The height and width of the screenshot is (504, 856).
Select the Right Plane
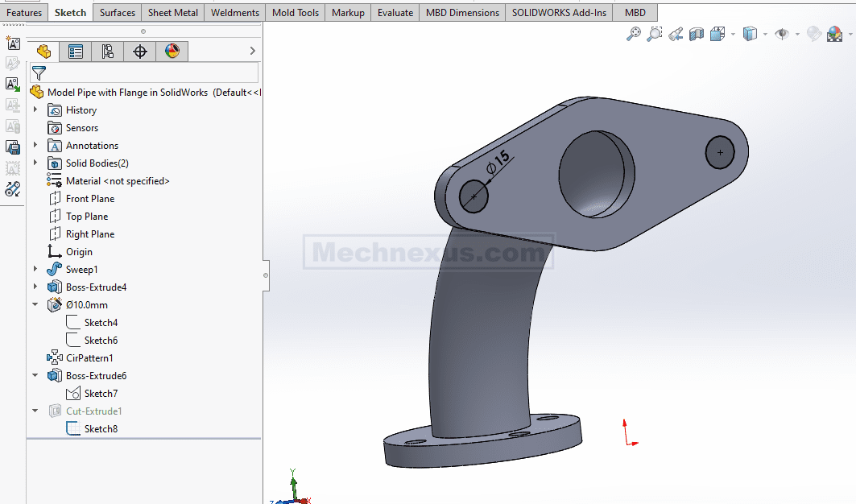pyautogui.click(x=90, y=234)
